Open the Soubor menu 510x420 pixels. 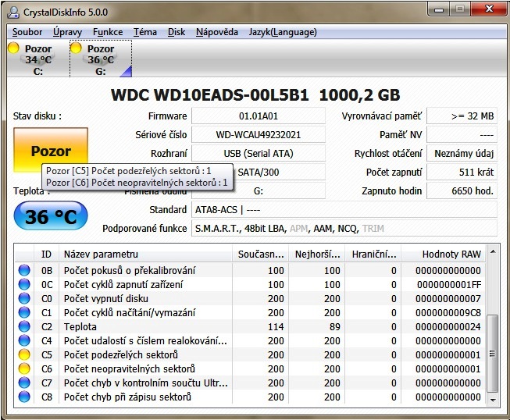(x=27, y=32)
